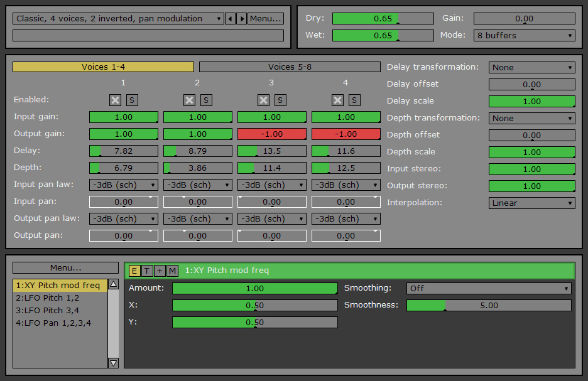Select 3:LFO Pitch 3,4 modulator
Screen dimensions: 588x381
click(60, 311)
